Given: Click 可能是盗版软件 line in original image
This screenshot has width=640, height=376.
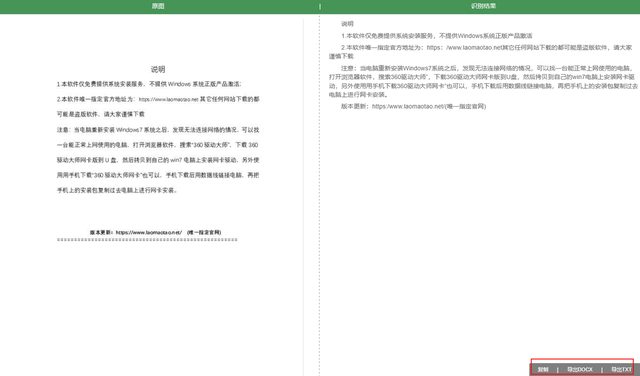Looking at the screenshot, I should [101, 114].
